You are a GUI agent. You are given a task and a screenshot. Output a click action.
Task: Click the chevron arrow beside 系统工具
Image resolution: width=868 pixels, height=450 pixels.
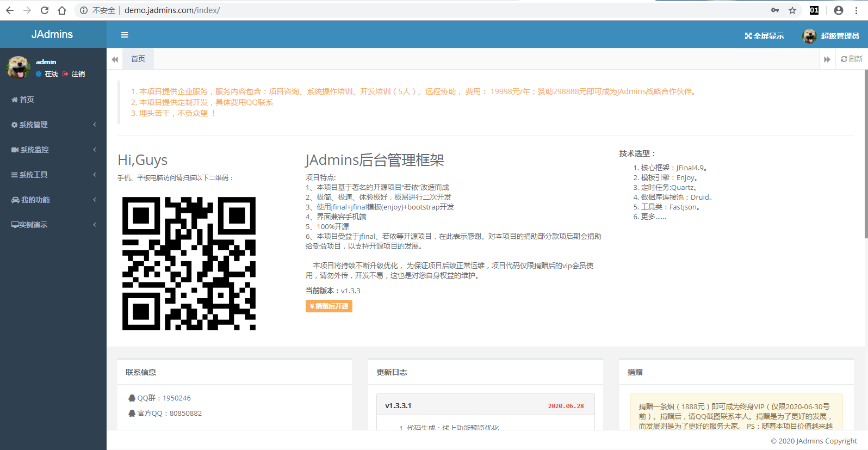[95, 175]
